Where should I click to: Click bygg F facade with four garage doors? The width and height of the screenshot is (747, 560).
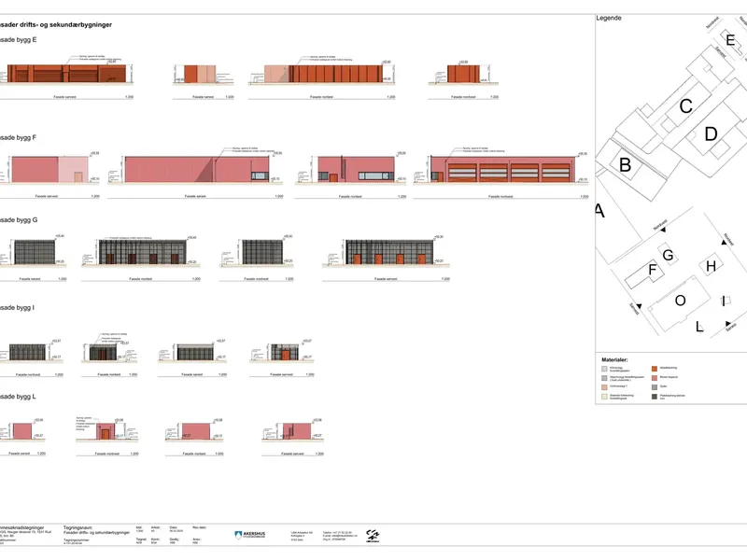pyautogui.click(x=502, y=169)
